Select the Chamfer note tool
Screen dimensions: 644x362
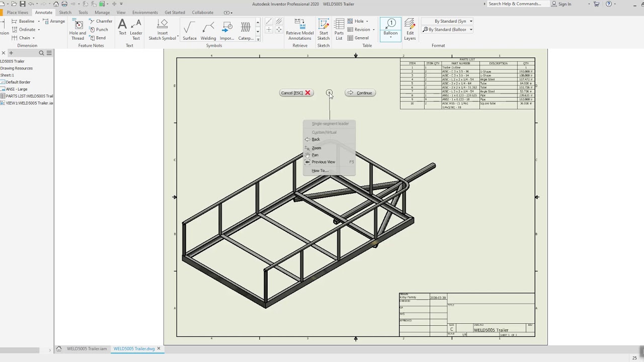coord(101,21)
